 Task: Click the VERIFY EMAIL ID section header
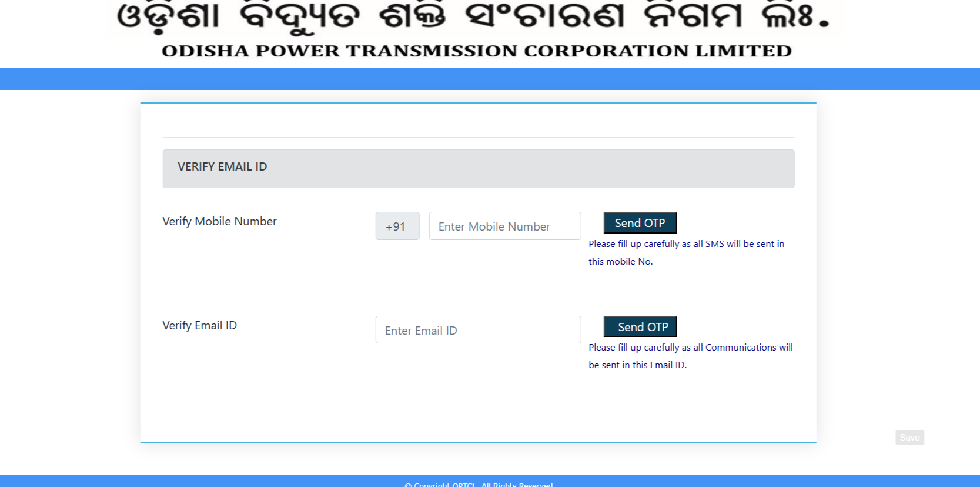point(222,167)
